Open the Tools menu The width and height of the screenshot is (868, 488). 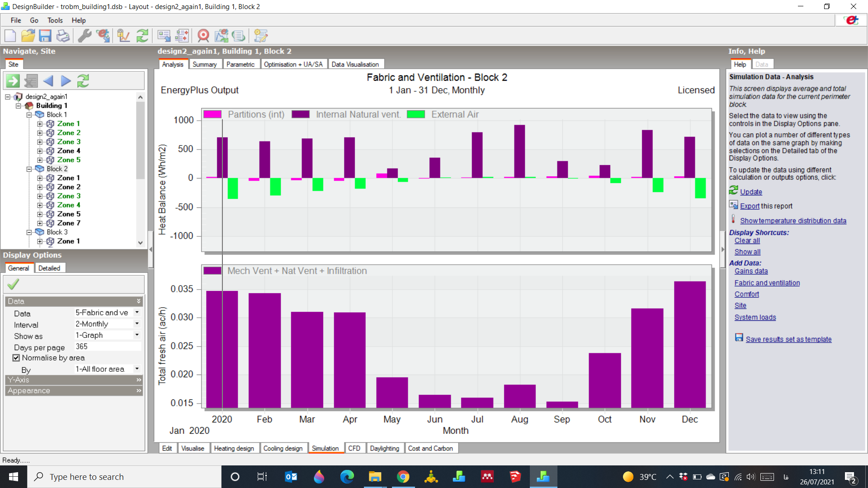pos(55,20)
